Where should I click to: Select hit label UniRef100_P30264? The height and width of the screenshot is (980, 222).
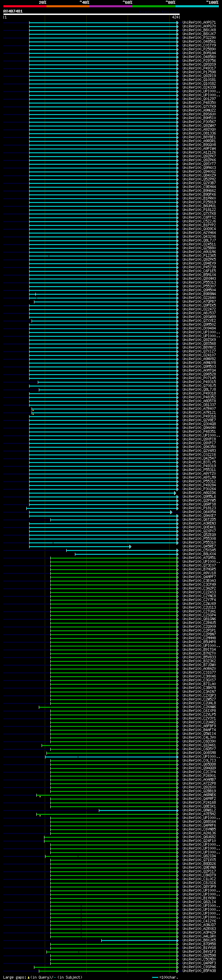point(199,489)
